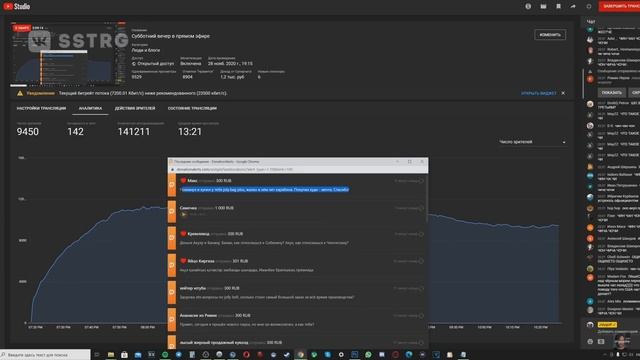Image resolution: width=640 pixels, height=360 pixels.
Task: Click the orange icon beside the 301 RUB donation
Action: coord(172,265)
